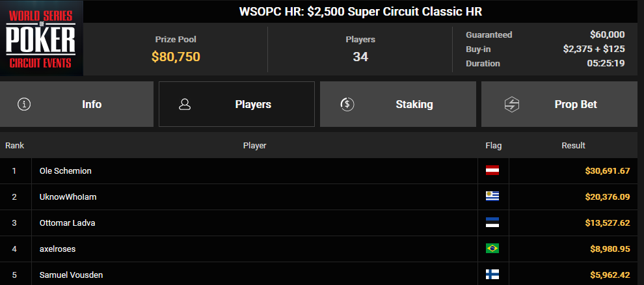The width and height of the screenshot is (644, 285).
Task: Click the Uruguay flag for UknowWhoIam
Action: [x=492, y=197]
